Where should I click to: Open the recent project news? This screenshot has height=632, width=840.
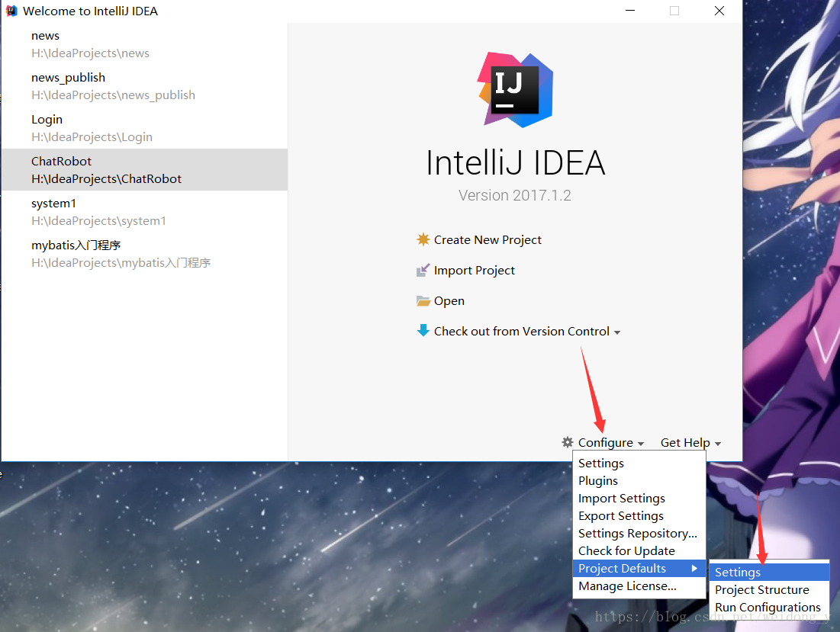(145, 44)
